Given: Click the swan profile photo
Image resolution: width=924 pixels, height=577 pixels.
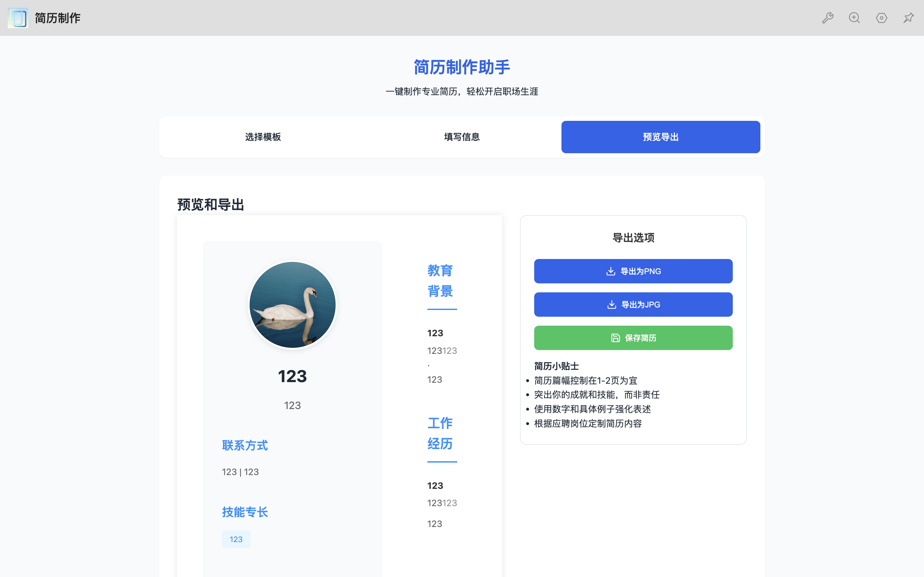Looking at the screenshot, I should (x=293, y=305).
